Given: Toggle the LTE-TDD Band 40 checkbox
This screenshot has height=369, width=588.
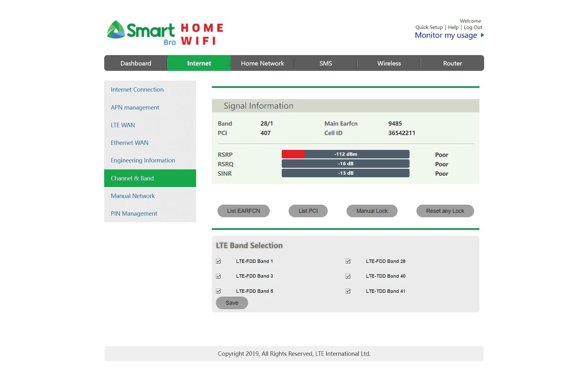Looking at the screenshot, I should tap(348, 276).
